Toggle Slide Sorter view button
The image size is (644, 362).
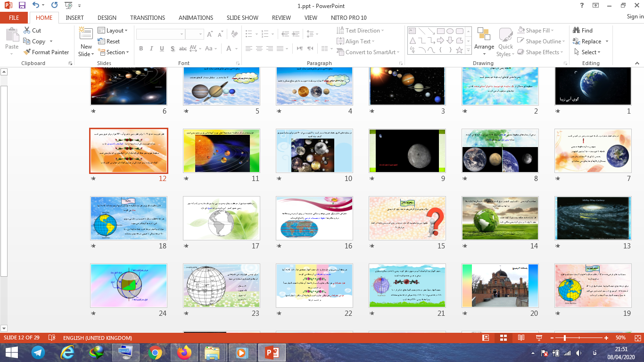click(x=503, y=338)
